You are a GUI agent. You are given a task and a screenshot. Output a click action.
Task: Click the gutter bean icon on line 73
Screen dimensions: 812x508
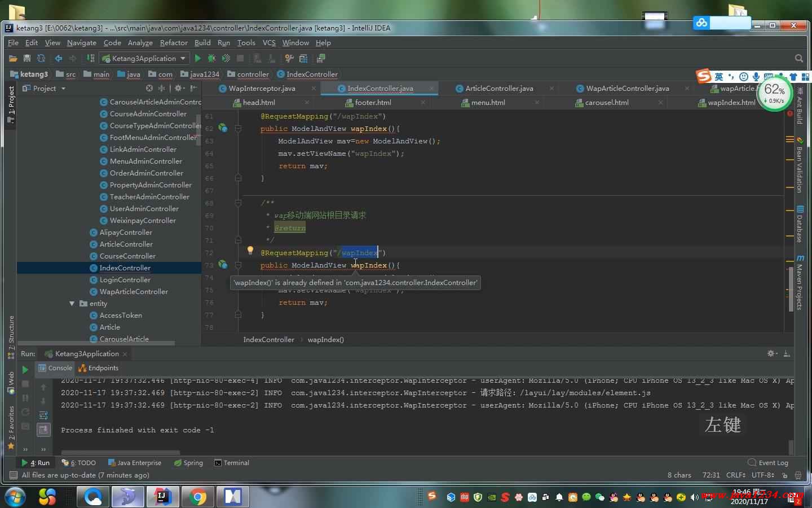pos(223,264)
